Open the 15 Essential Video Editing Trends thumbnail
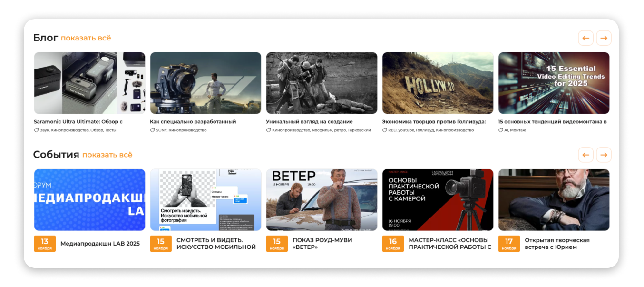 tap(554, 83)
